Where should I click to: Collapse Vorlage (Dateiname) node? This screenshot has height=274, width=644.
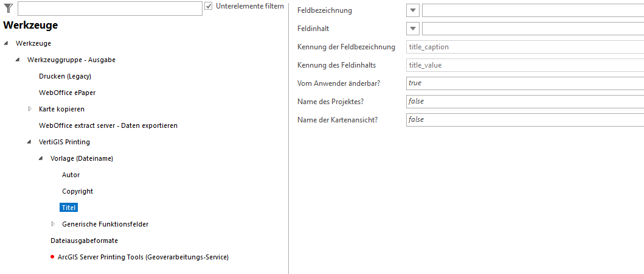[41, 158]
